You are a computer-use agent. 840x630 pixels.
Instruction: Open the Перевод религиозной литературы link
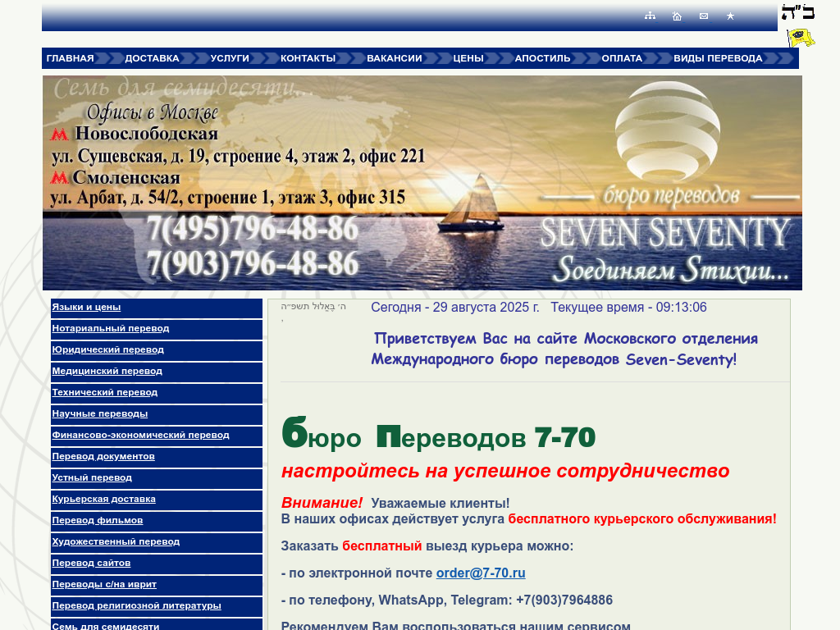point(137,606)
